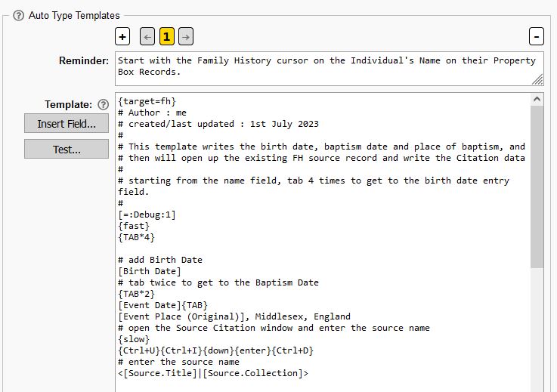This screenshot has height=392, width=557.
Task: Go to previous template using left arrow
Action: click(147, 36)
